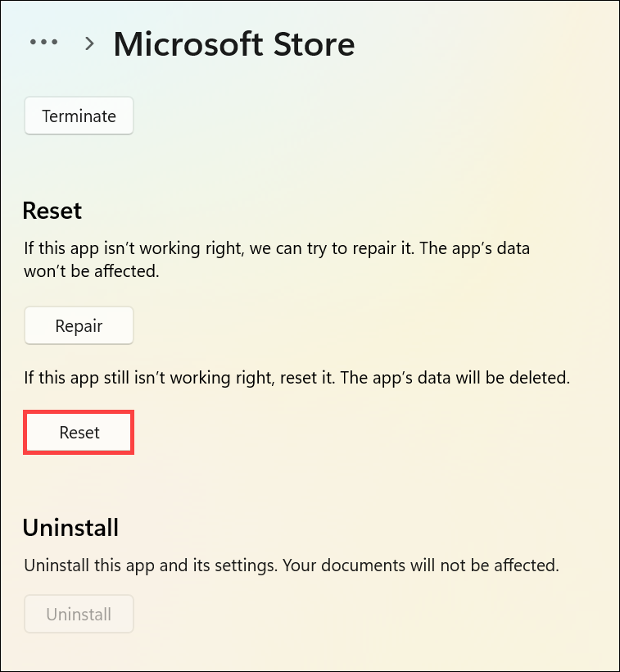
Task: Click the Microsoft Store page title
Action: [233, 43]
